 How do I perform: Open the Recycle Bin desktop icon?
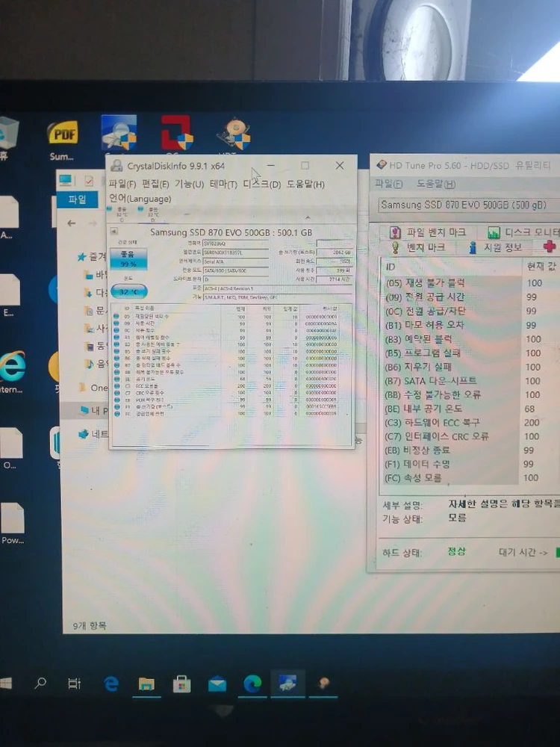click(8, 134)
